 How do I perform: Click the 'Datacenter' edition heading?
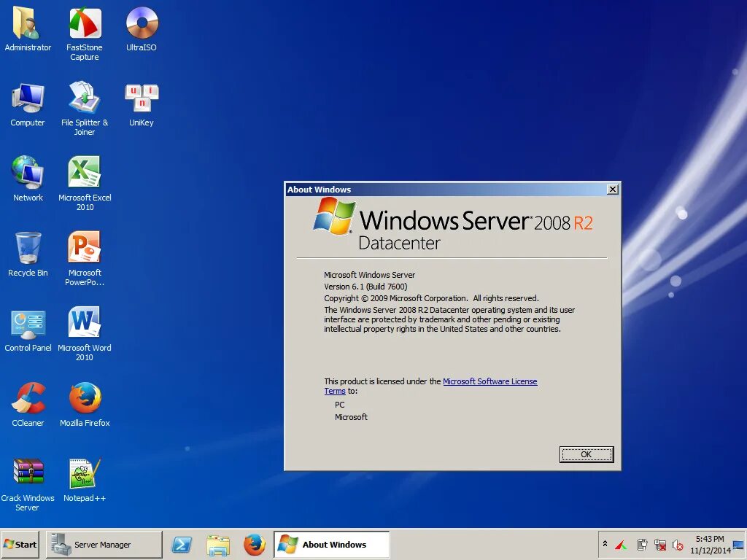coord(399,244)
